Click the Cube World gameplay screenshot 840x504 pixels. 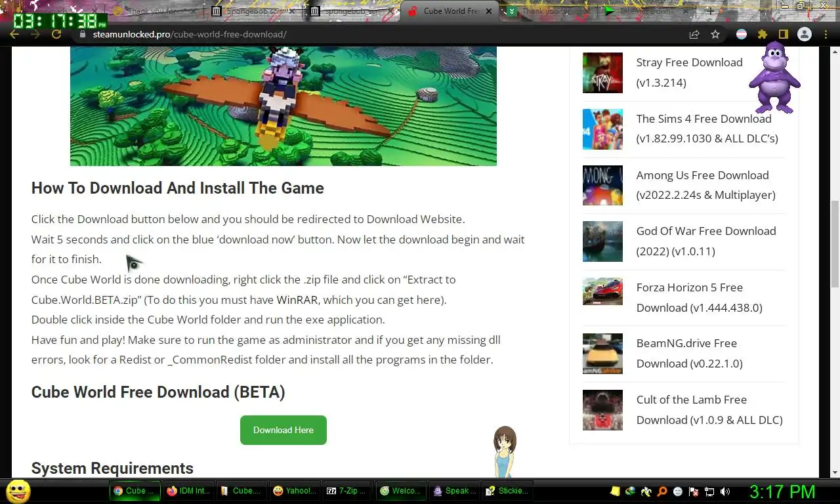(283, 106)
